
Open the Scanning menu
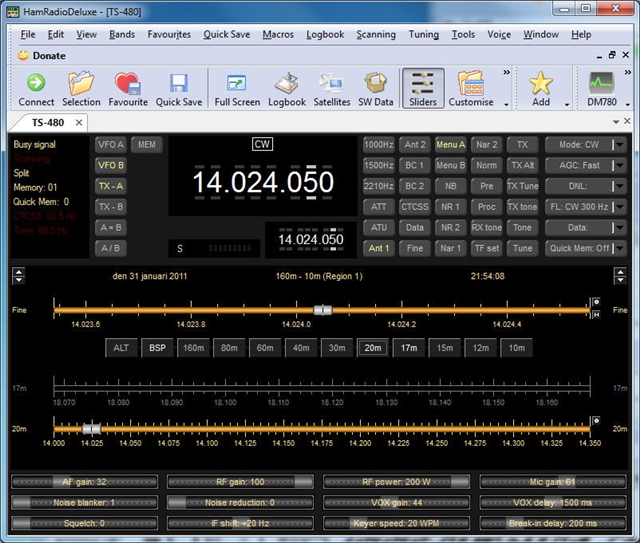[376, 35]
